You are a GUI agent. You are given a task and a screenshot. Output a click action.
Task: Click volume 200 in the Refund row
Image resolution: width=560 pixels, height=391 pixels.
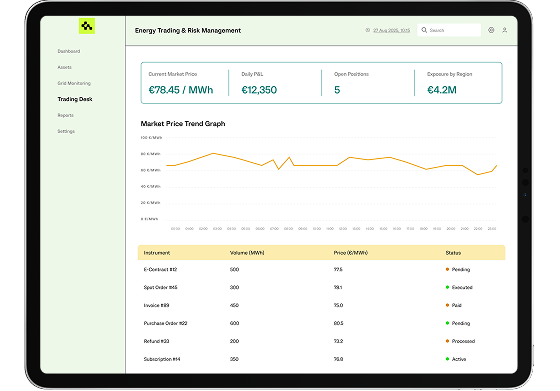(234, 341)
